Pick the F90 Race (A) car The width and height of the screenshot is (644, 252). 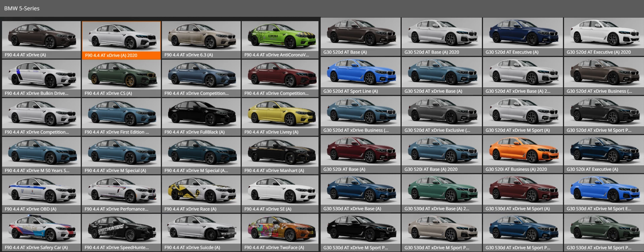coord(201,194)
